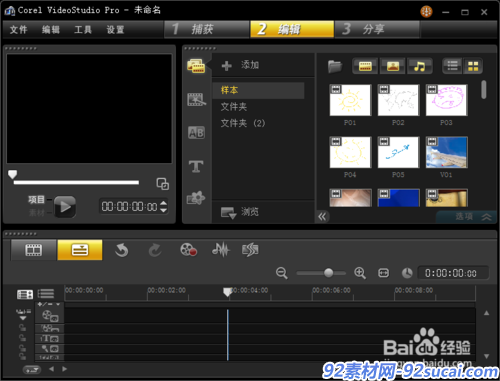Select the 文件夹 library entry
500x381 pixels.
pos(234,107)
